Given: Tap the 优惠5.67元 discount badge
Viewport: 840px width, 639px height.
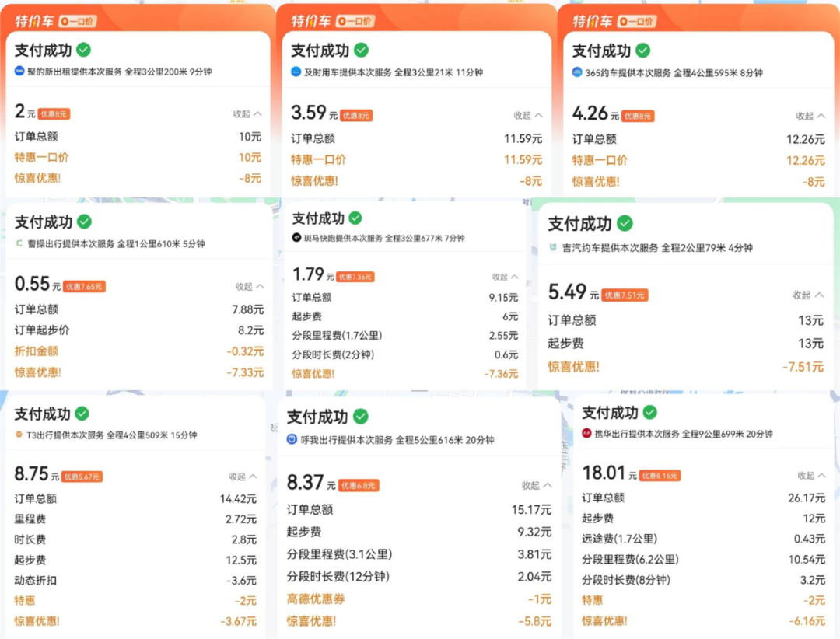Looking at the screenshot, I should (82, 477).
